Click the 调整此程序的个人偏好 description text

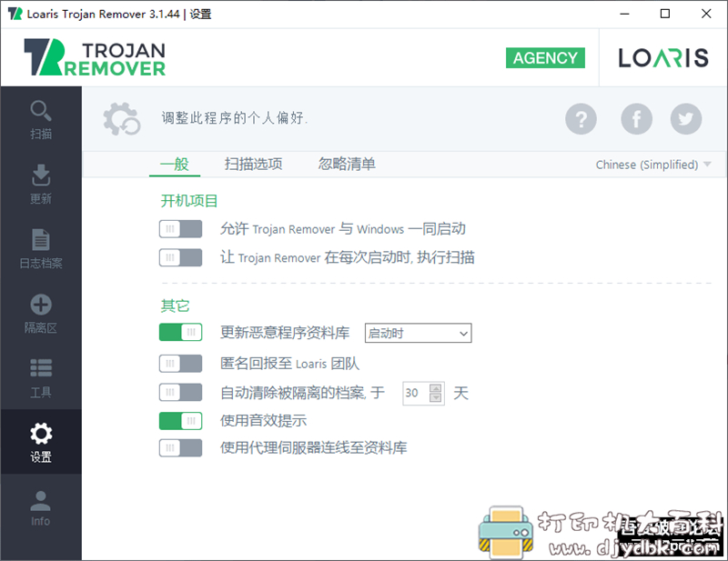(x=235, y=118)
